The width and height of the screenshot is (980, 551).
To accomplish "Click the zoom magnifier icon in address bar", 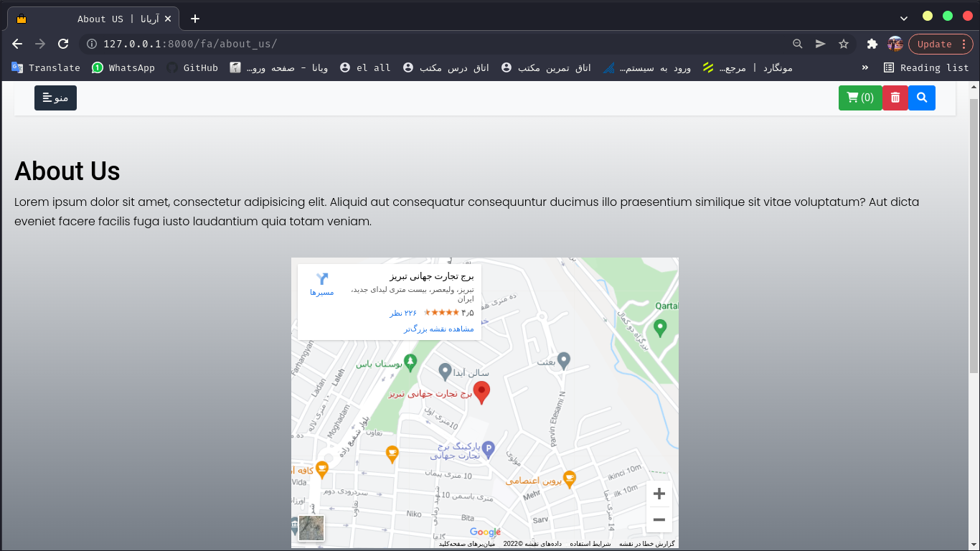I will [x=797, y=44].
